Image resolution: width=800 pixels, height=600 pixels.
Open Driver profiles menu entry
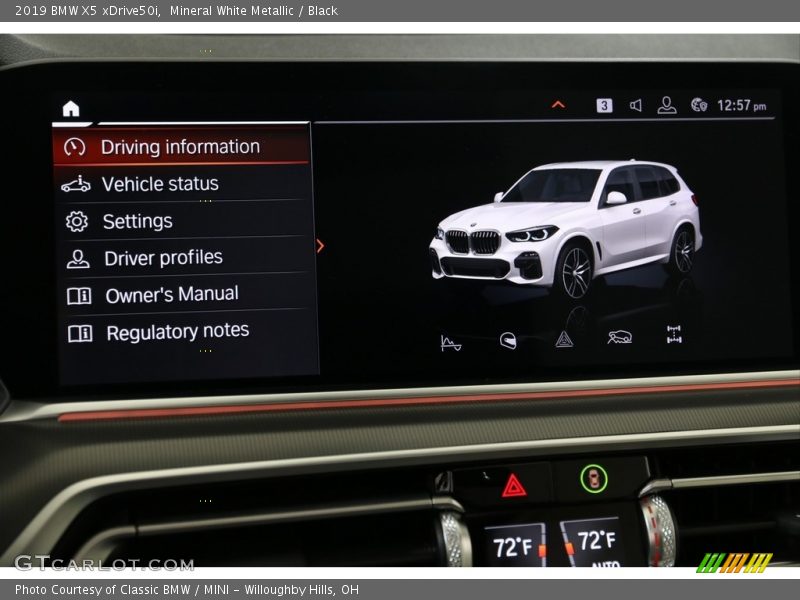coord(185,258)
